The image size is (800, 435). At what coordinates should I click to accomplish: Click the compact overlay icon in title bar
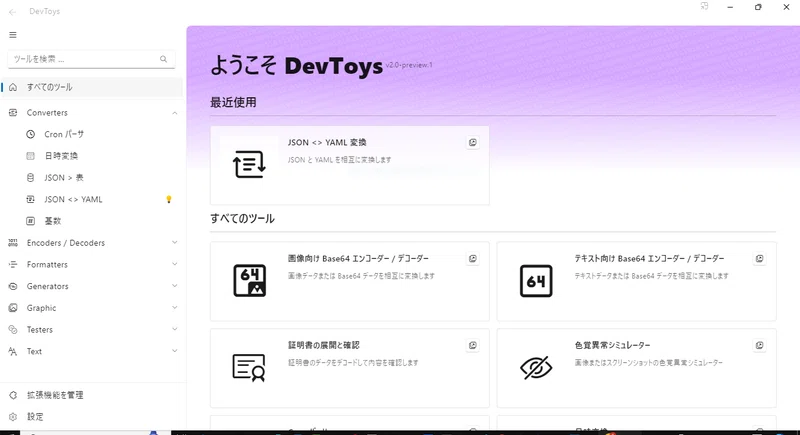coord(705,7)
